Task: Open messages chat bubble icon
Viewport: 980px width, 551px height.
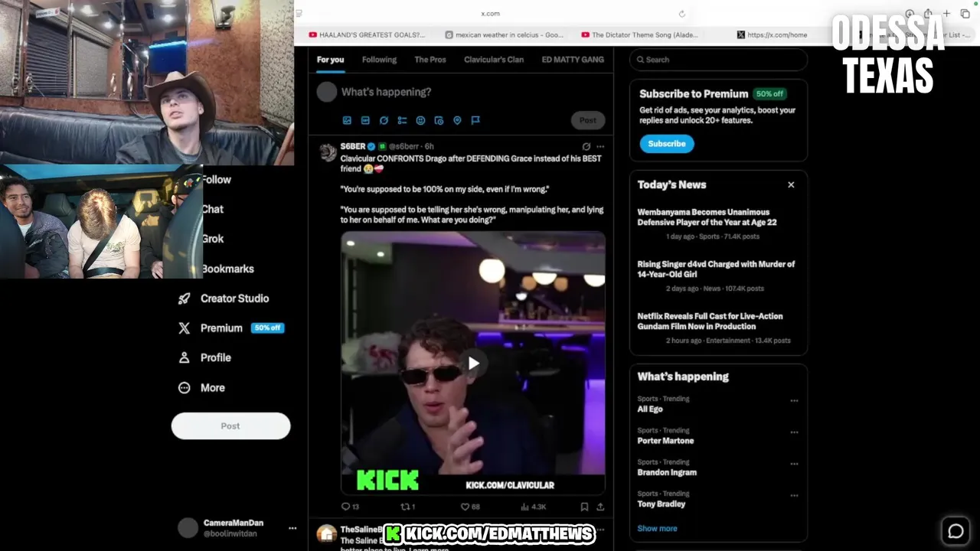Action: click(x=955, y=531)
